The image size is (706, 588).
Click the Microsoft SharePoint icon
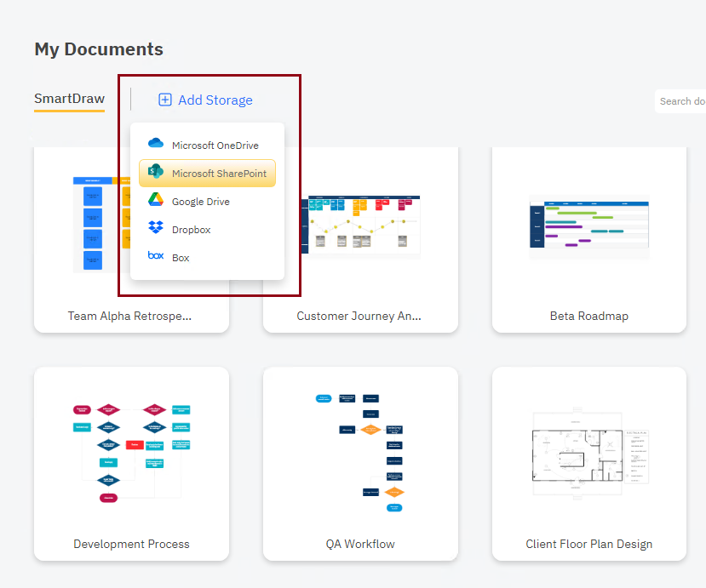pyautogui.click(x=157, y=173)
